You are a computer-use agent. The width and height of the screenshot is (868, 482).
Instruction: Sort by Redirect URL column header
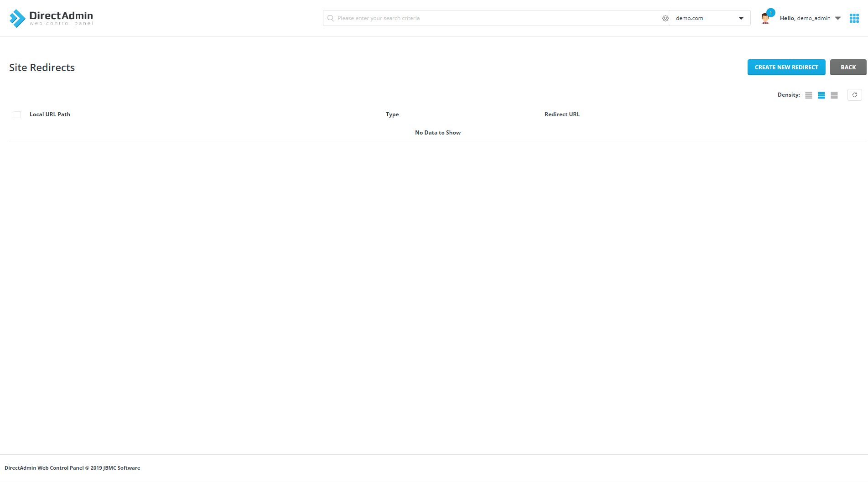point(562,114)
